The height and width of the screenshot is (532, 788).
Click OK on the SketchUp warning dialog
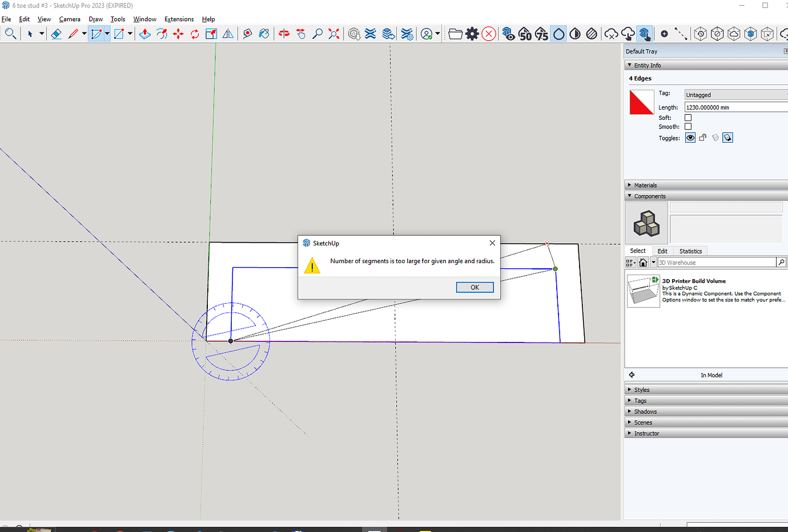(x=475, y=287)
